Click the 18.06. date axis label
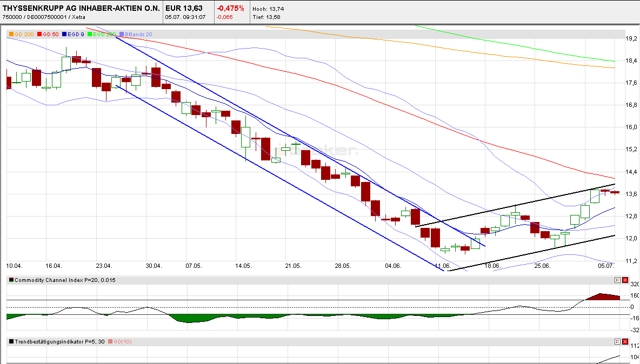 (x=492, y=266)
